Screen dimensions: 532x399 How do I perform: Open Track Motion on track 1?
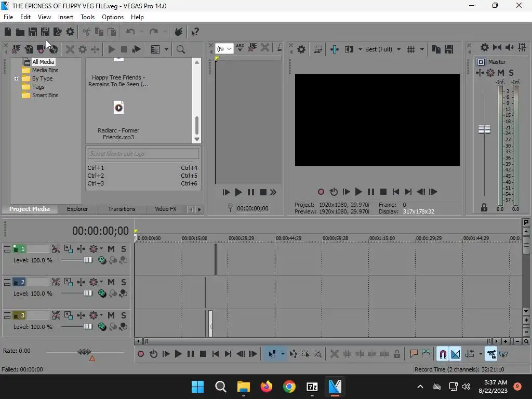coord(68,249)
